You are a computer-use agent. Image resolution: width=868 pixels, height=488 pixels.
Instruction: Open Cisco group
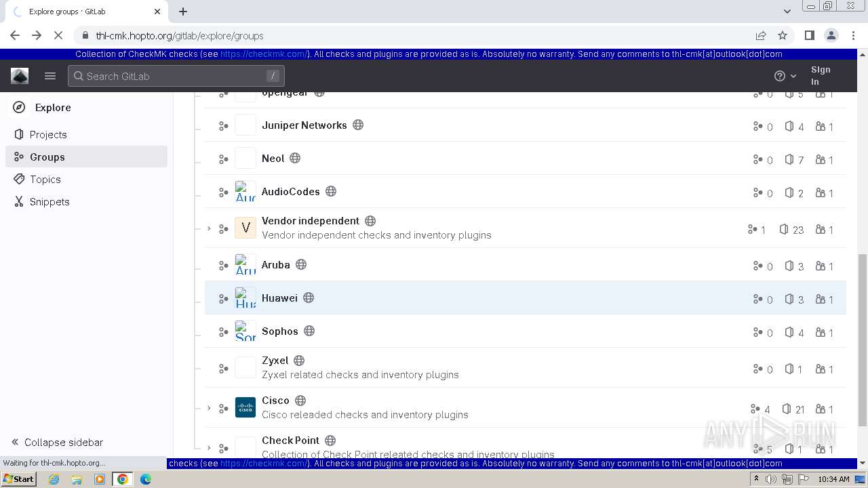pyautogui.click(x=275, y=400)
